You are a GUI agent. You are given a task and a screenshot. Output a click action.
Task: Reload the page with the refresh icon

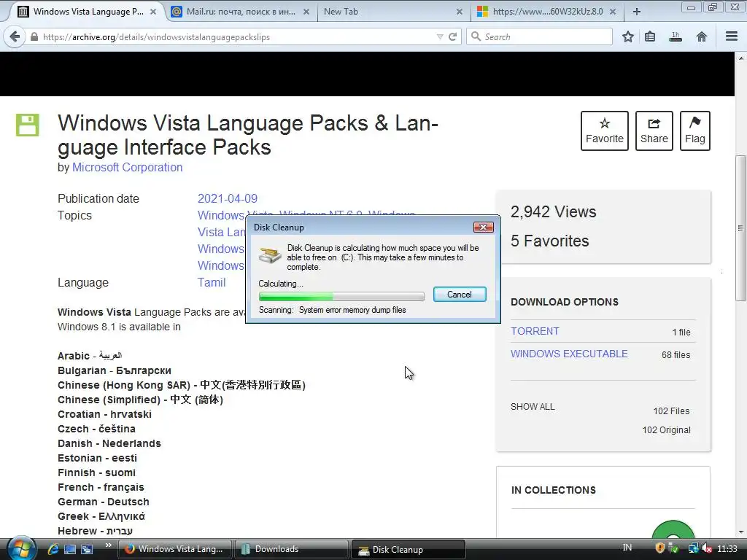tap(452, 36)
